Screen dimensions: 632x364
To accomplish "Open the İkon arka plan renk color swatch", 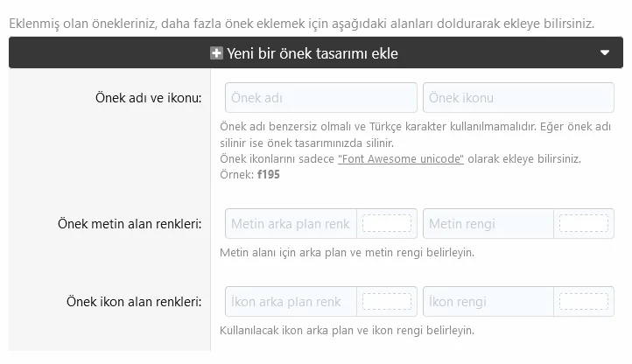I will pyautogui.click(x=387, y=302).
